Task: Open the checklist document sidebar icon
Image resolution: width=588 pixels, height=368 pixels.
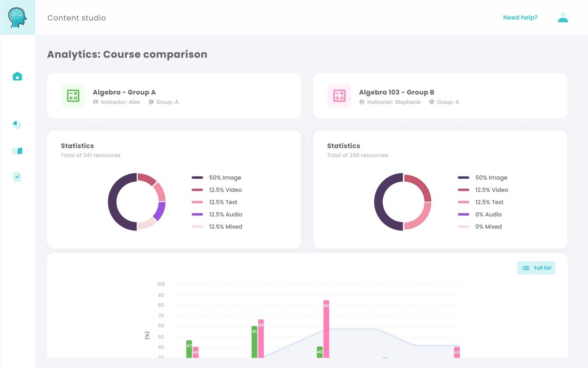Action: tap(17, 177)
